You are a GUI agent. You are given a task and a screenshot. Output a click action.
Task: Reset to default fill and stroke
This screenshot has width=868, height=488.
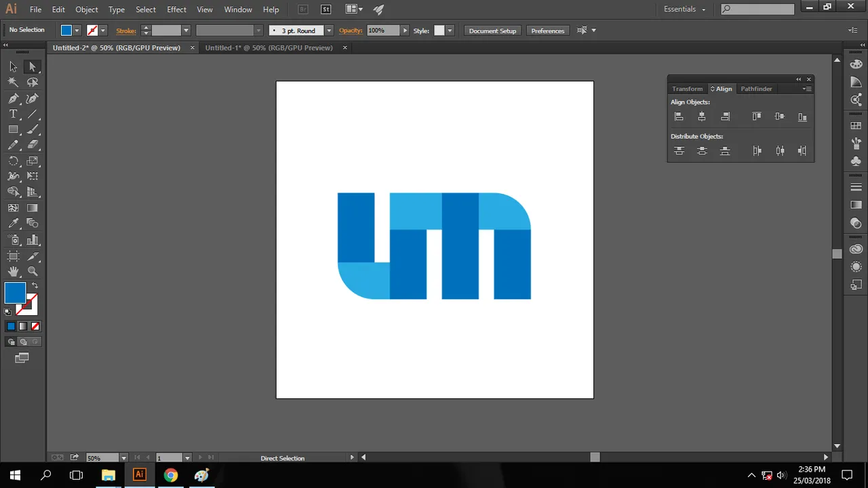point(8,312)
